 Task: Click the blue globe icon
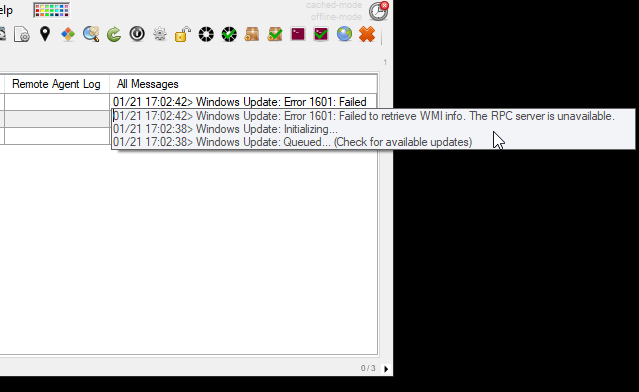click(x=344, y=34)
